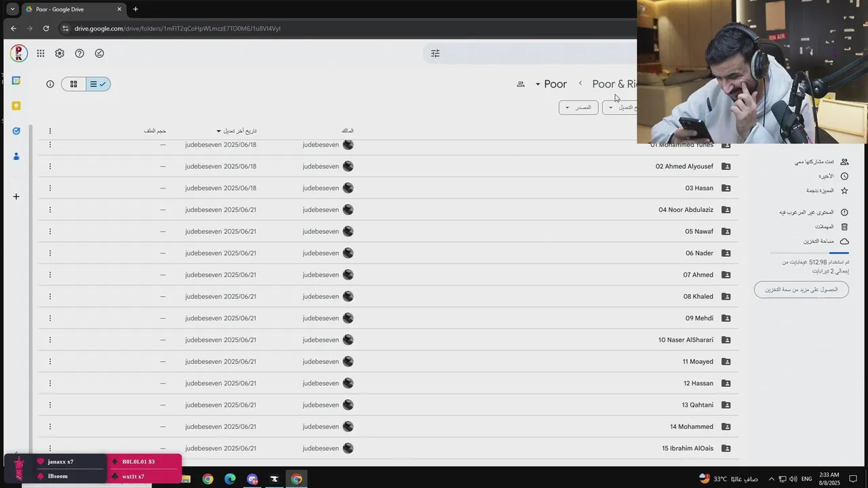Click the shared people icon beside Poor
Screen dimensions: 868x488
coord(521,84)
